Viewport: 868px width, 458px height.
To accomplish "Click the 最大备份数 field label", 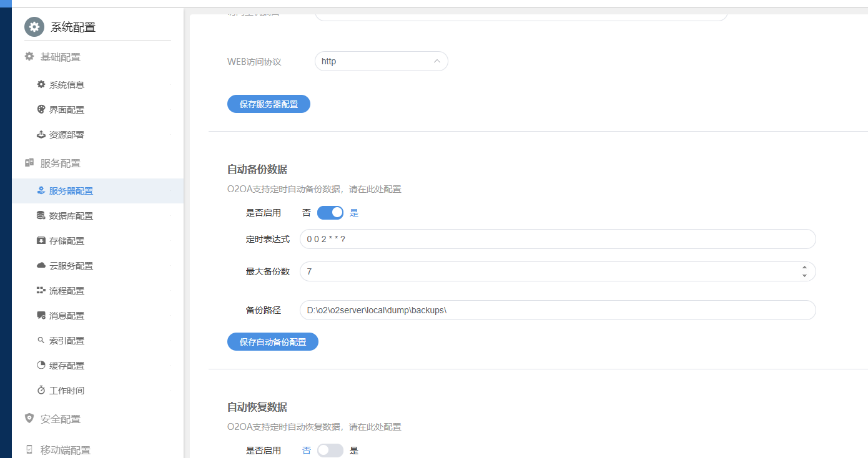I will point(268,271).
